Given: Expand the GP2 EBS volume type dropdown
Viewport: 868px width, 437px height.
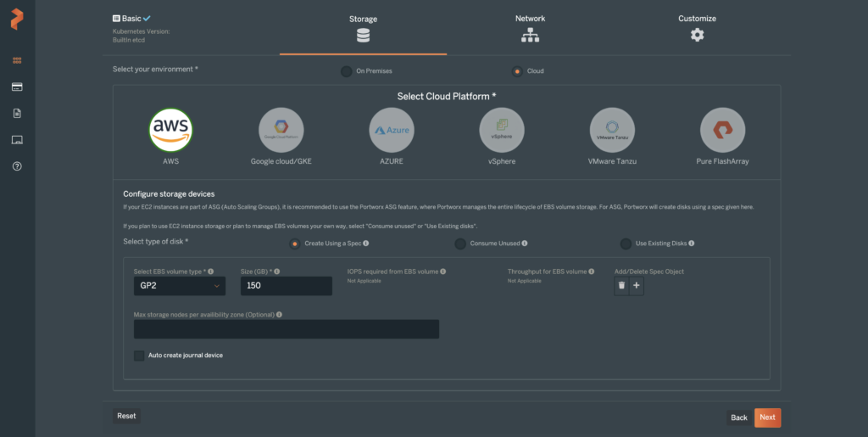Looking at the screenshot, I should (x=179, y=287).
